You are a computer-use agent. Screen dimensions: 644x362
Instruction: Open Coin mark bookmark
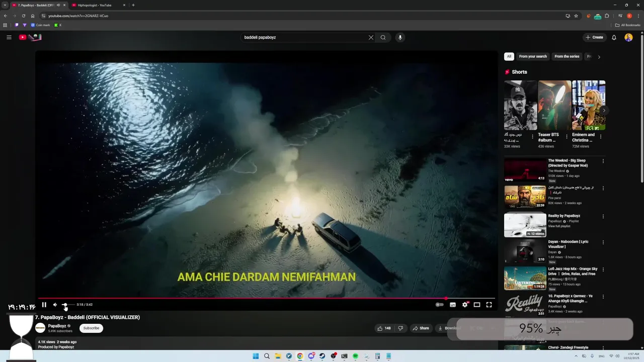click(x=40, y=25)
